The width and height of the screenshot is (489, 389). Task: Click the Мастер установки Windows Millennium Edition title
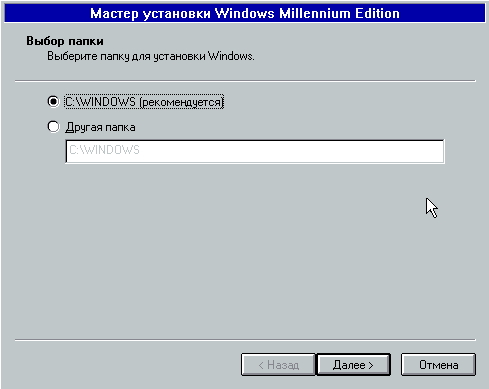click(245, 13)
